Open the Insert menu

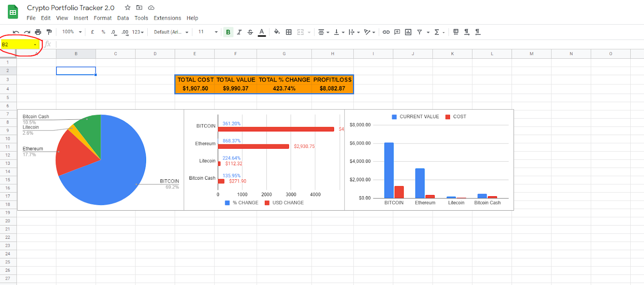81,18
